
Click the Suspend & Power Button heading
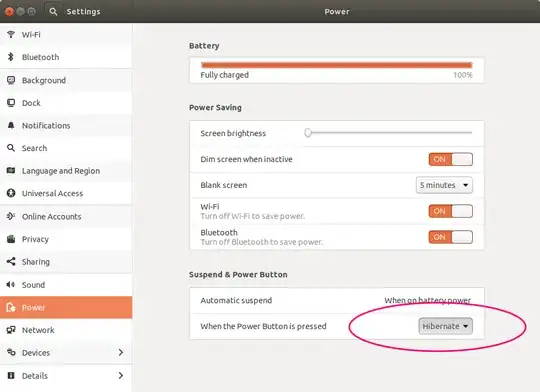(238, 275)
